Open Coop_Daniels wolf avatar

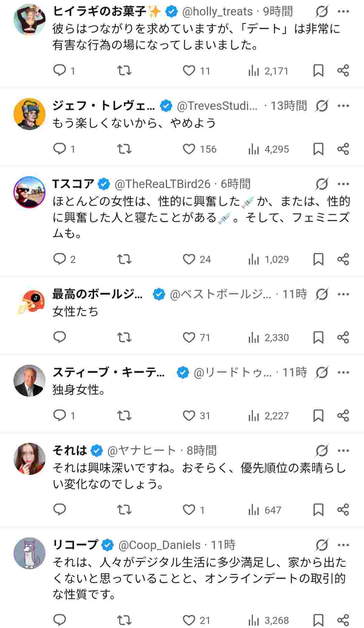click(x=29, y=553)
